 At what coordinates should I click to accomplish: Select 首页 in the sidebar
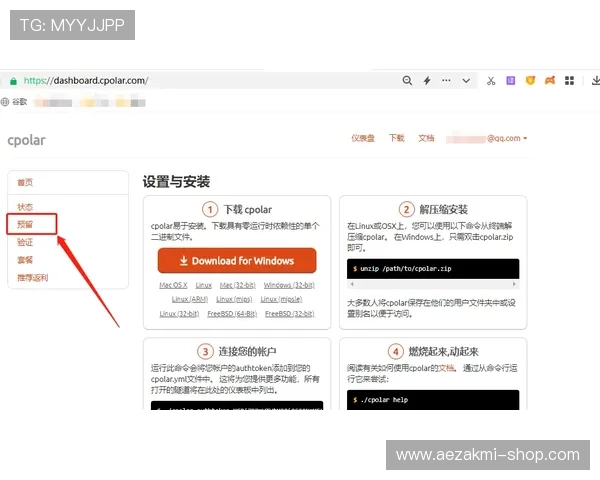click(x=25, y=183)
